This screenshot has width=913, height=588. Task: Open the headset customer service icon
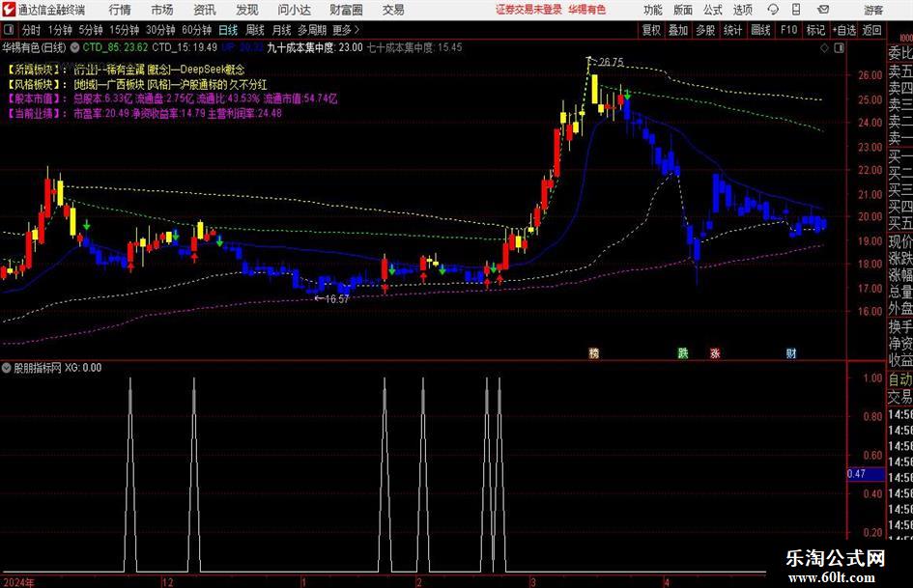click(773, 10)
